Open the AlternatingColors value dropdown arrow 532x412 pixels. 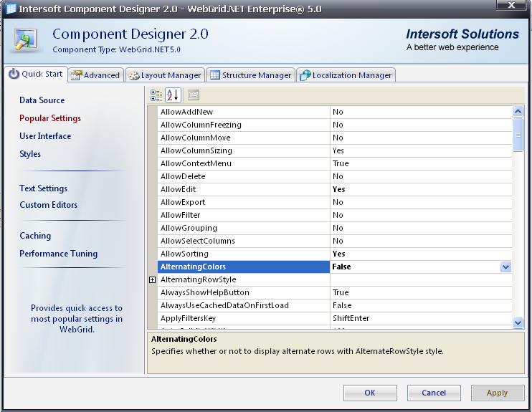(x=505, y=267)
